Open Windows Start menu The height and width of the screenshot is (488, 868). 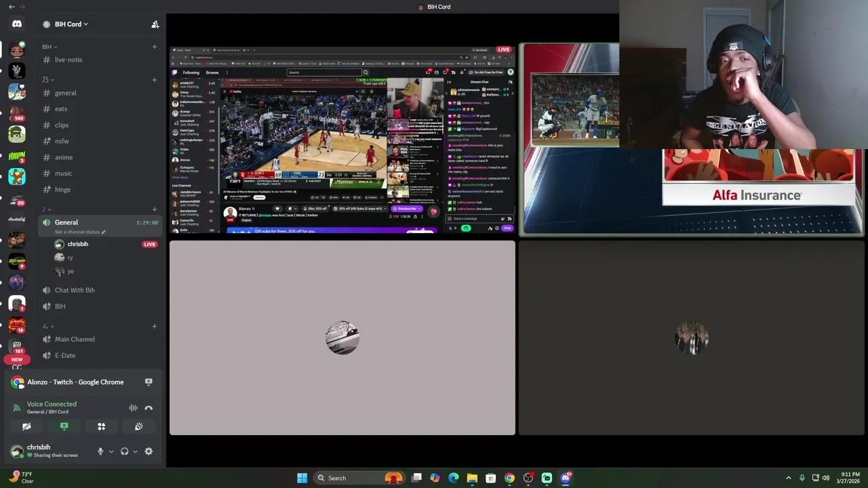[x=302, y=478]
